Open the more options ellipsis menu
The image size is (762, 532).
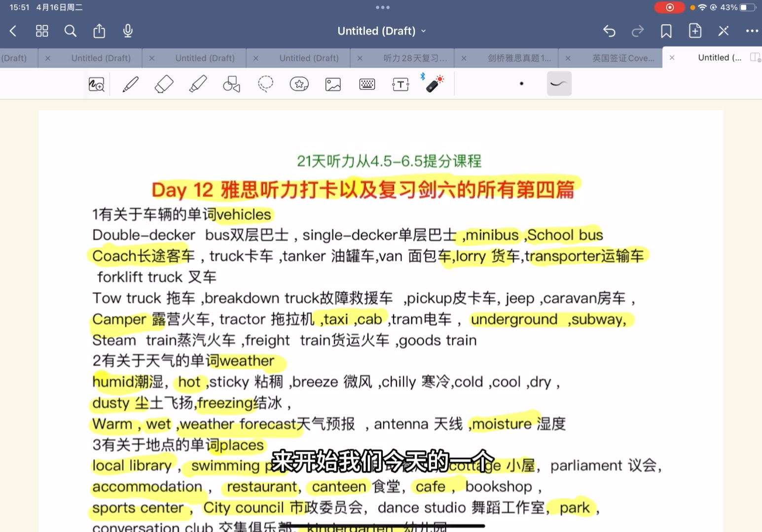752,31
